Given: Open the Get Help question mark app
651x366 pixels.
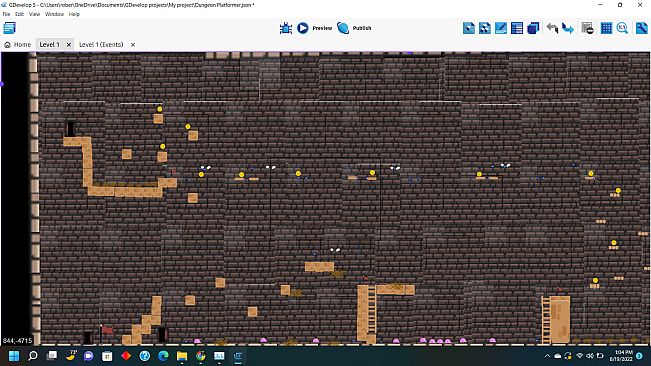Looking at the screenshot, I should (x=144, y=356).
